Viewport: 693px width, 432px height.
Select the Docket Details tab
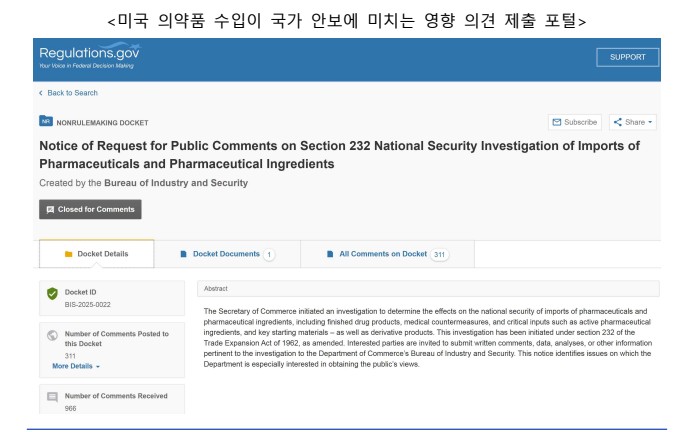pyautogui.click(x=97, y=254)
